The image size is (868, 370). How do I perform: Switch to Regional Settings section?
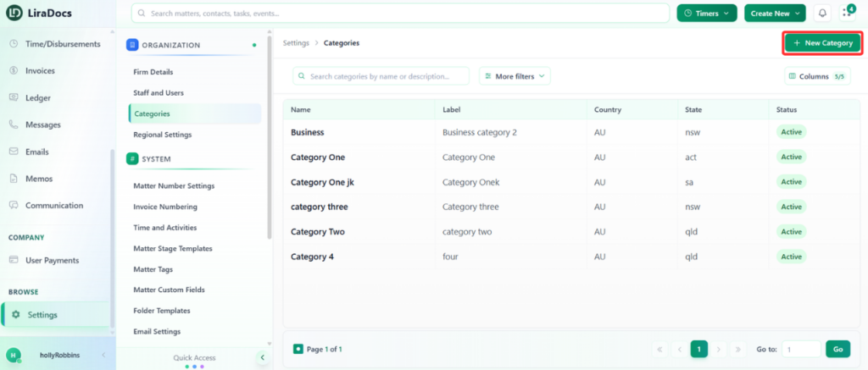[162, 135]
